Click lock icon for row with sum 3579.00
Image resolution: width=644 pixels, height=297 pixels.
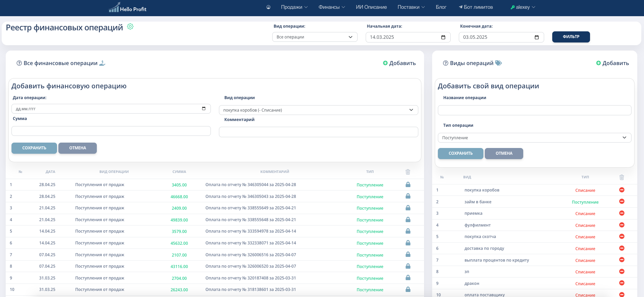[x=408, y=231]
